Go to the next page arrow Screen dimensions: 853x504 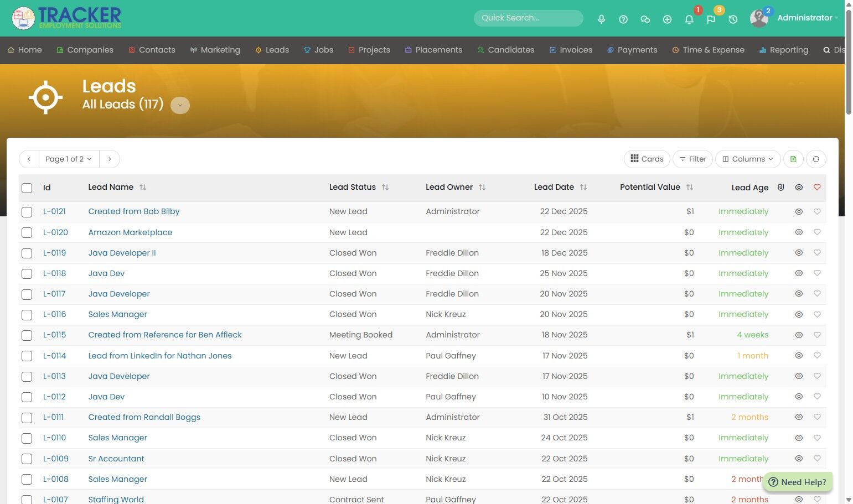coord(110,159)
